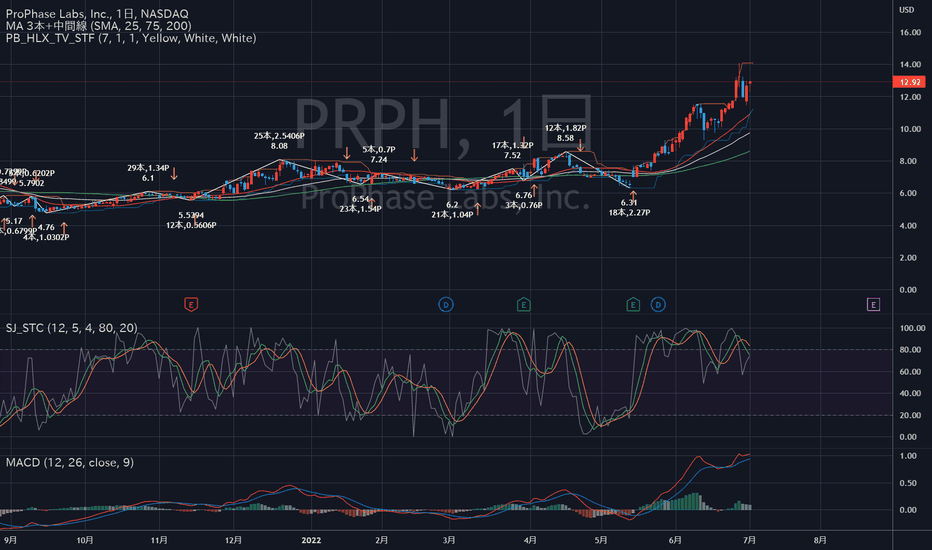This screenshot has width=932, height=550.
Task: Click the 11月 label on the time axis
Action: click(159, 540)
